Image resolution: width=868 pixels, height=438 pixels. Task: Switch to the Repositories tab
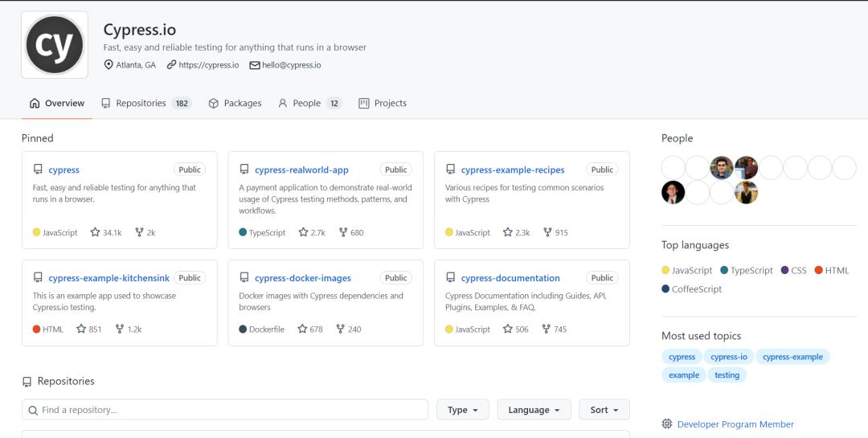click(x=146, y=103)
